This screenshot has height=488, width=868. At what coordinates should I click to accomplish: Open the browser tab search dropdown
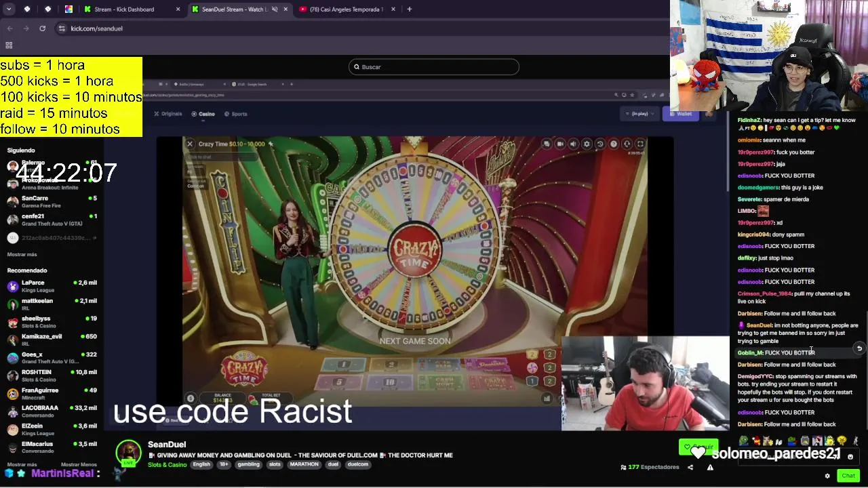point(9,9)
